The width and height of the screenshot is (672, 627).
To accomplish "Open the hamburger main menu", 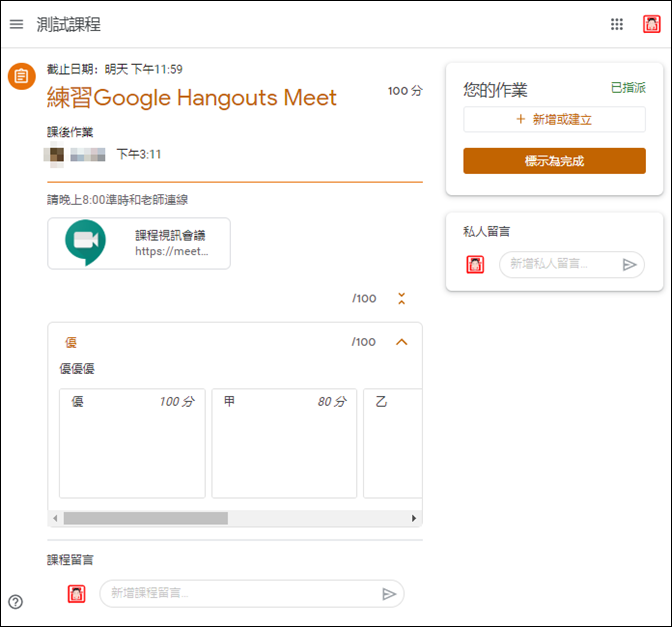I will point(16,24).
